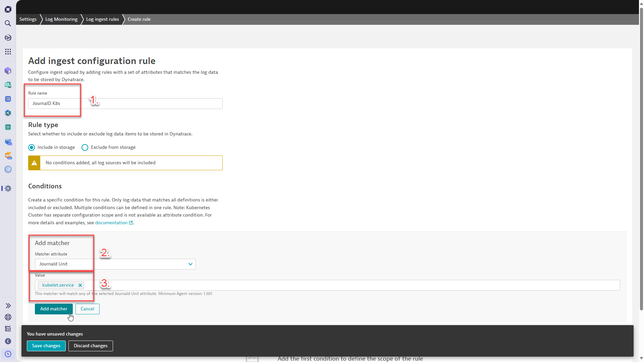This screenshot has height=362, width=644.
Task: Select the Exclude from storage radio button
Action: point(85,147)
